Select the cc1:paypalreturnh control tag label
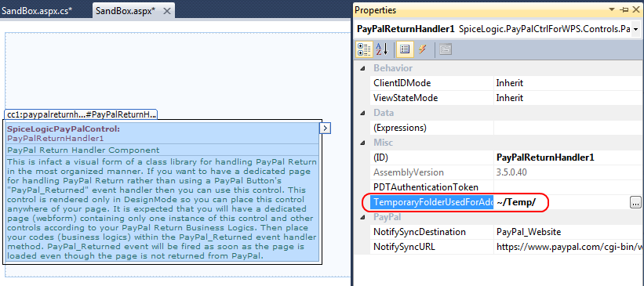The width and height of the screenshot is (644, 286). pos(81,114)
